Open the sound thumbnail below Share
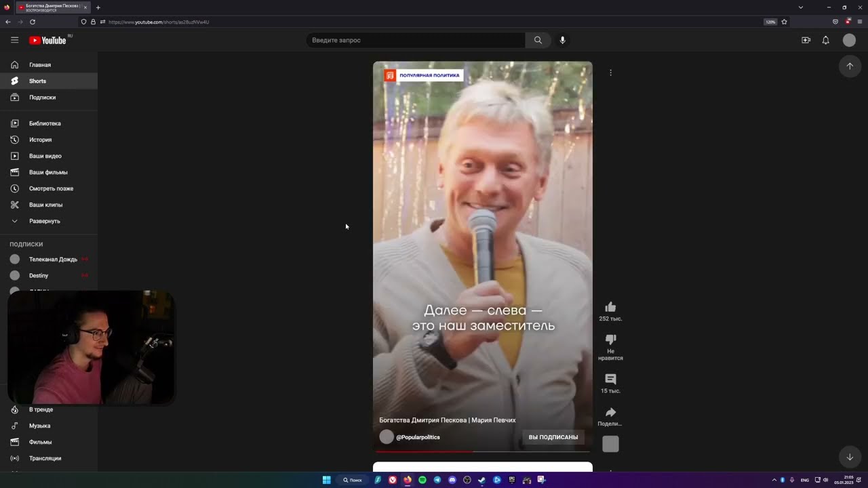The image size is (868, 488). (610, 444)
